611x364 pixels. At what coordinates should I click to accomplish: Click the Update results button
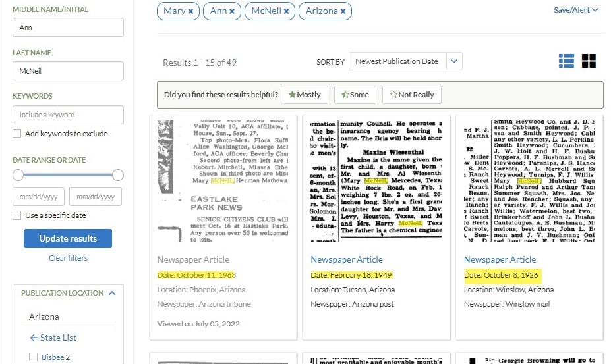68,239
